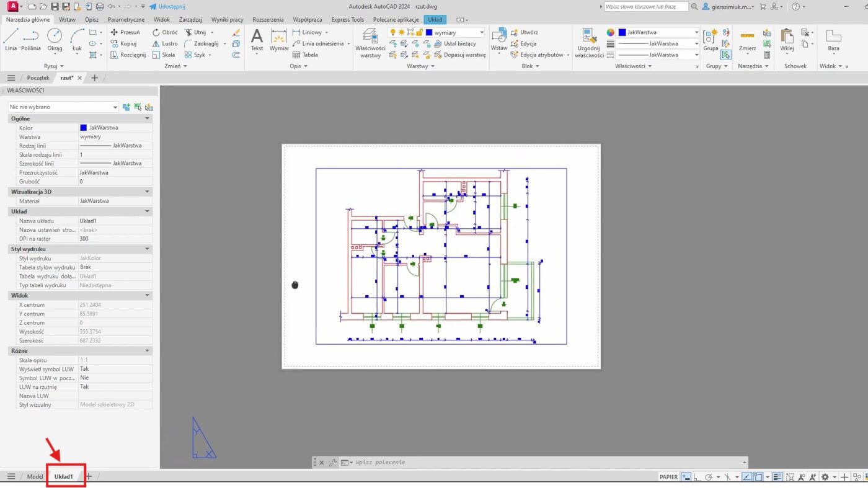The height and width of the screenshot is (488, 868).
Task: Switch to the Model tab
Action: tap(35, 476)
